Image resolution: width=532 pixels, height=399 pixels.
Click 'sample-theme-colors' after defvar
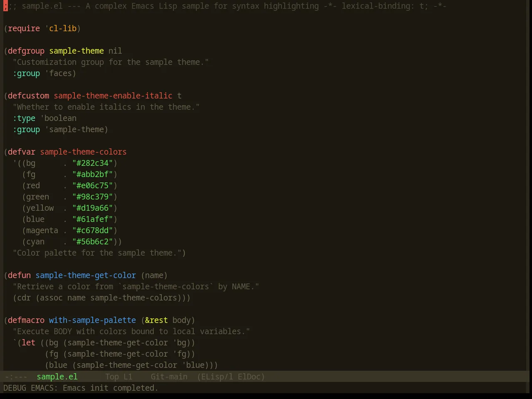[83, 152]
